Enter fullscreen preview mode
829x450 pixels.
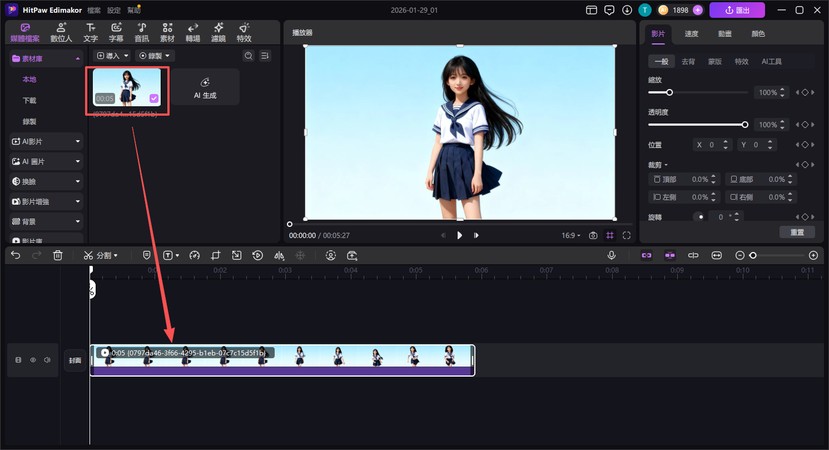point(627,235)
